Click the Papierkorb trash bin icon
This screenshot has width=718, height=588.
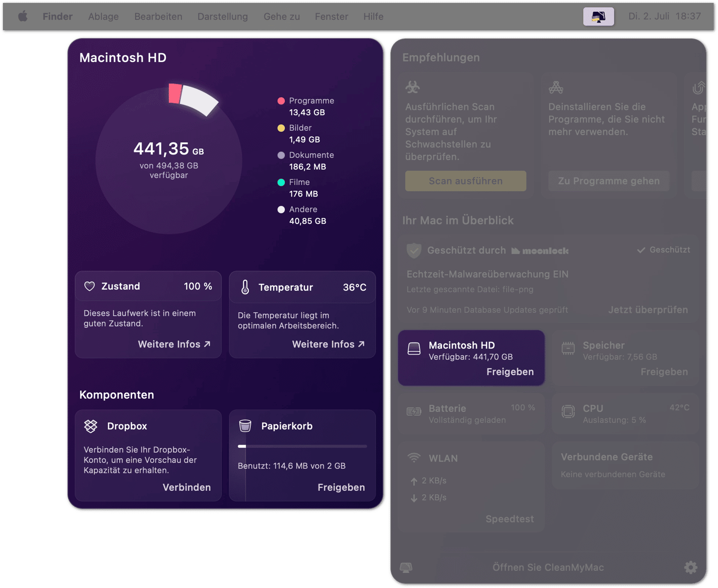[x=245, y=426]
